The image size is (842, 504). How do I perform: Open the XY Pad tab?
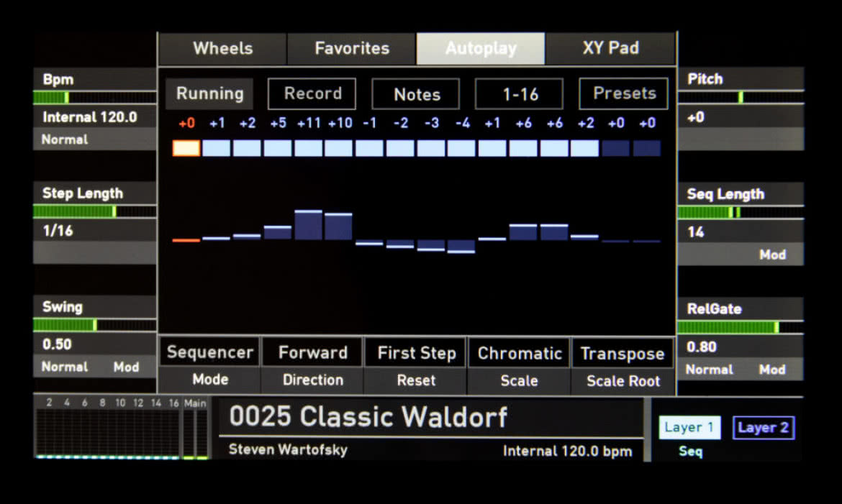610,49
